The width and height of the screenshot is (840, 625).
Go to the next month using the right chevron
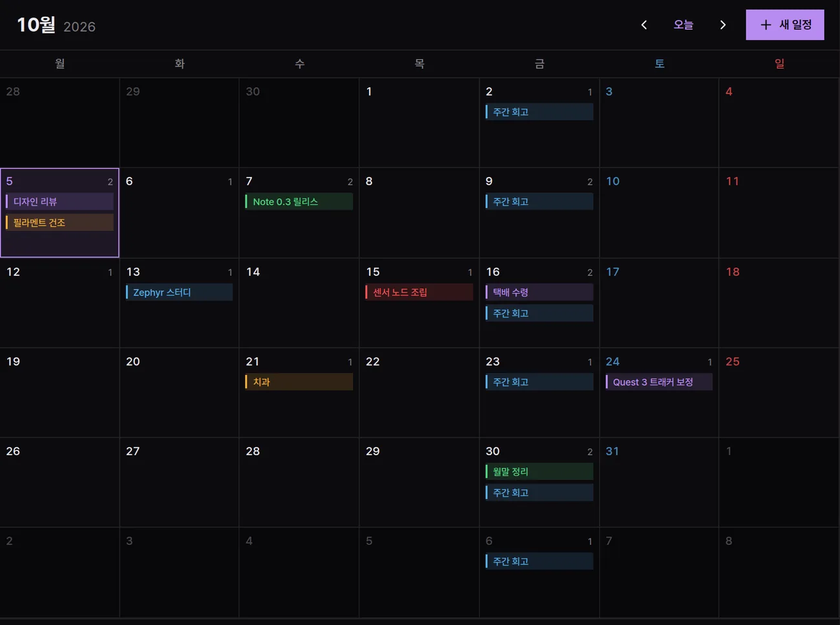722,25
